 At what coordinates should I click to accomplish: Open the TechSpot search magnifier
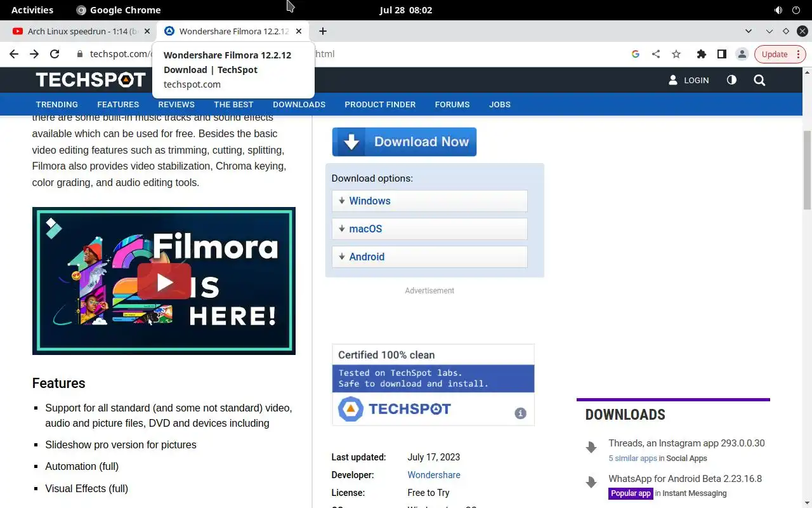[x=759, y=80]
